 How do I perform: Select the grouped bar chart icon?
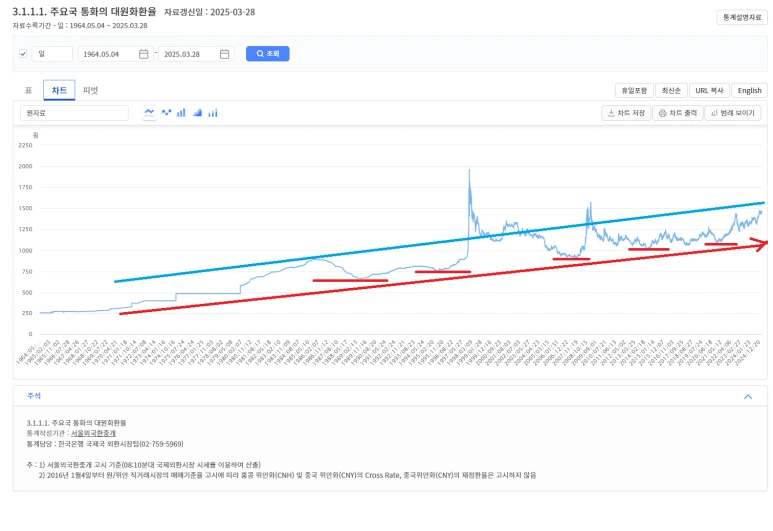(213, 113)
